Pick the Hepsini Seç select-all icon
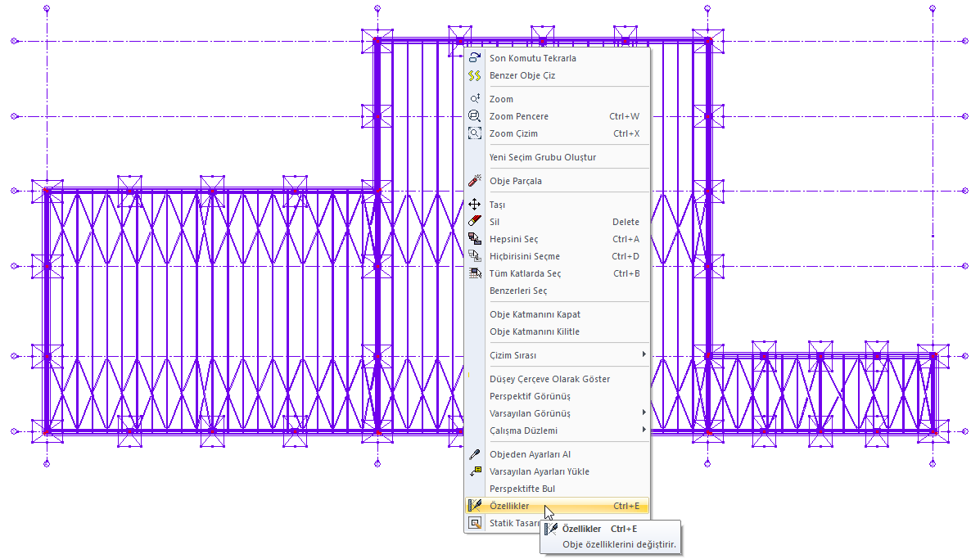This screenshot has height=559, width=980. coord(475,239)
